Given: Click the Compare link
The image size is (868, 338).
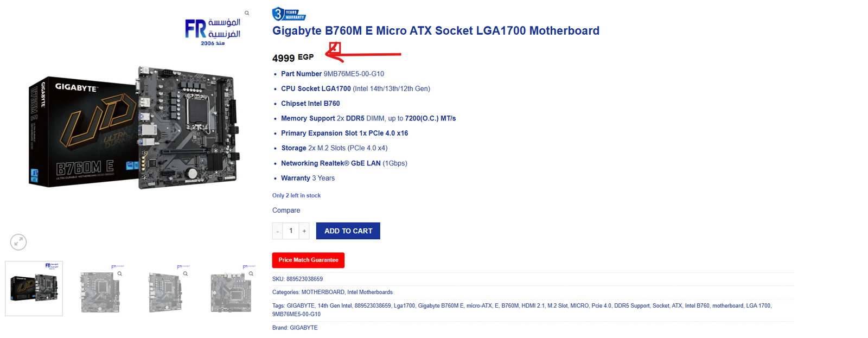Looking at the screenshot, I should [286, 211].
